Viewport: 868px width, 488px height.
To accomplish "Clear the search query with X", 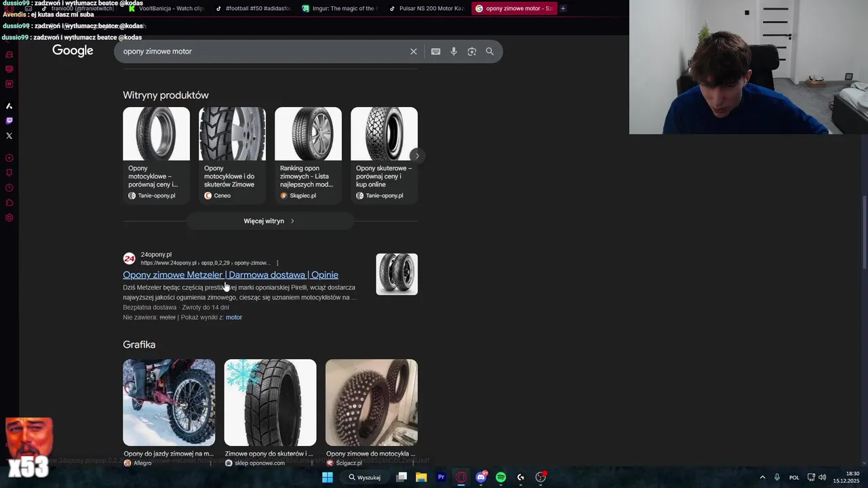I will [414, 52].
